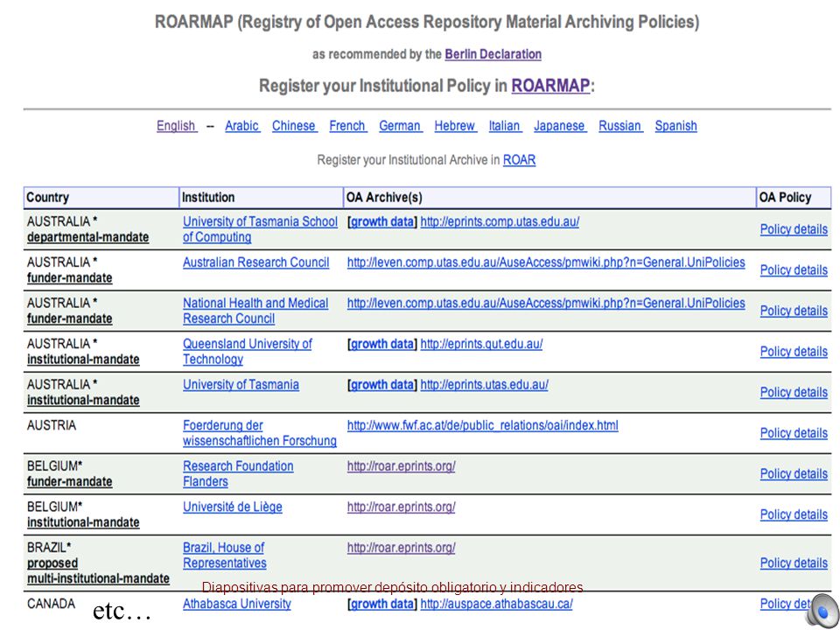
Task: Open the Berlin Declaration link
Action: (x=493, y=54)
